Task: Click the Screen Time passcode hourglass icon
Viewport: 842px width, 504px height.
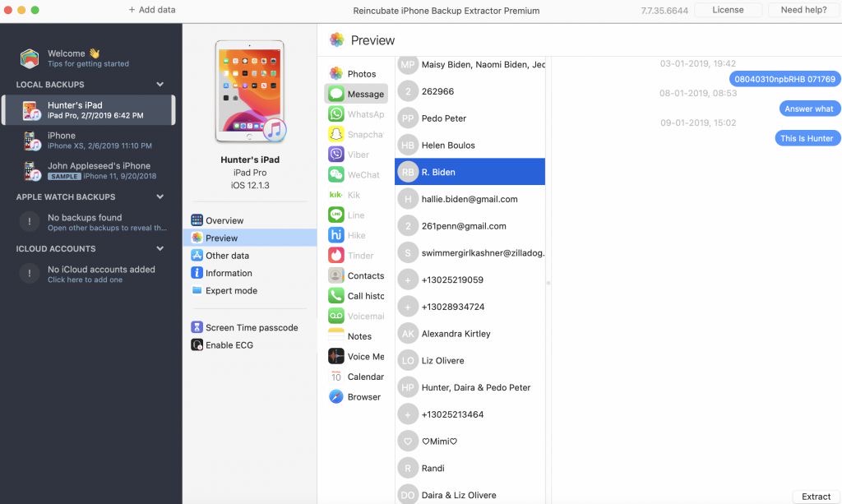Action: [x=197, y=327]
